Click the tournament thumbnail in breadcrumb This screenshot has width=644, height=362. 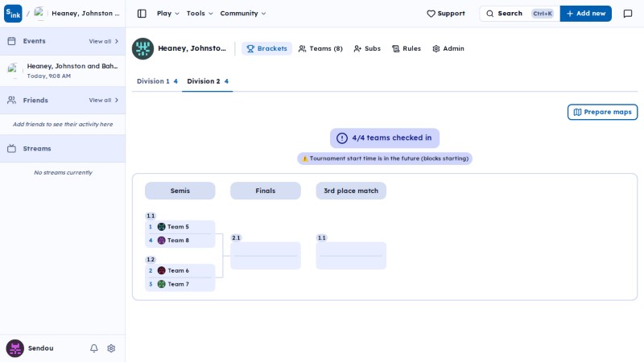point(39,13)
